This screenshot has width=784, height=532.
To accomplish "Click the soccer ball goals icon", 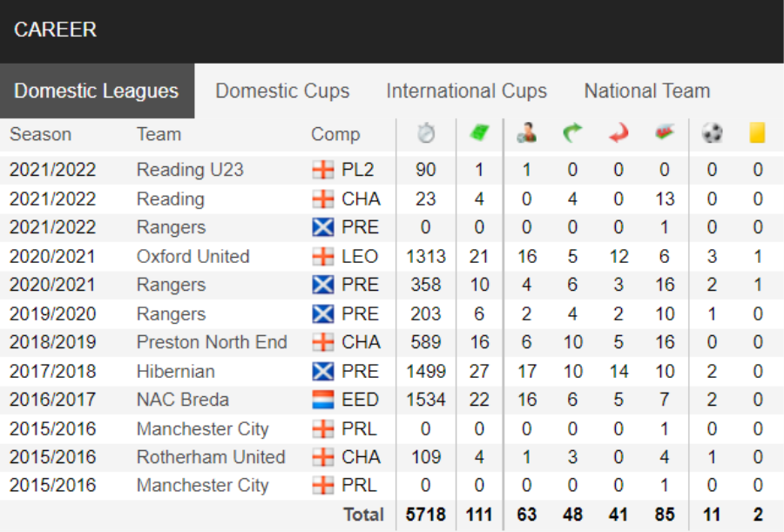I will (712, 133).
